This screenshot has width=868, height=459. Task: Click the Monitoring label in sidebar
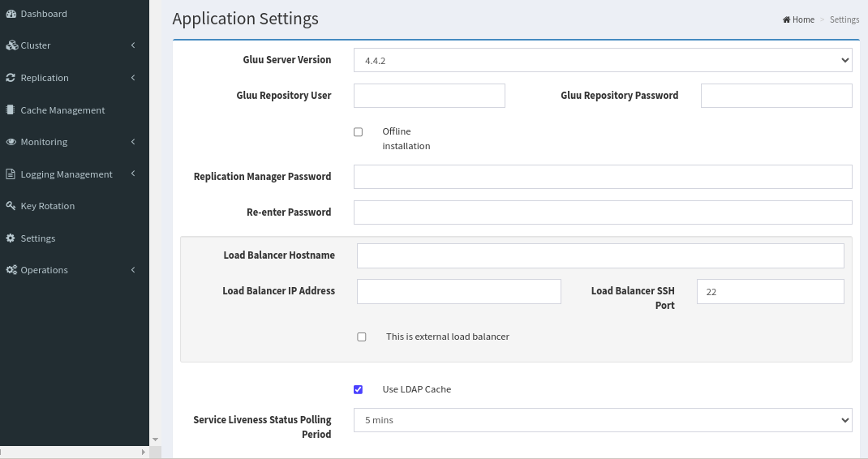[x=44, y=142]
